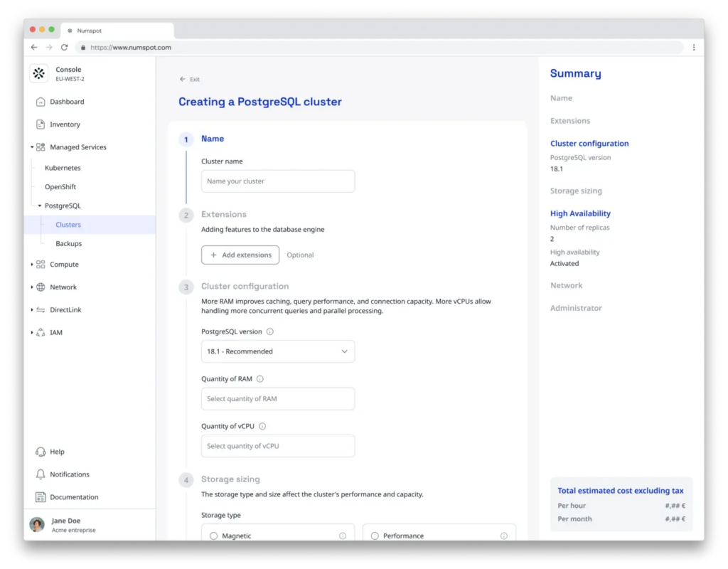The width and height of the screenshot is (728, 569).
Task: Click the Cluster name input field
Action: tap(278, 181)
